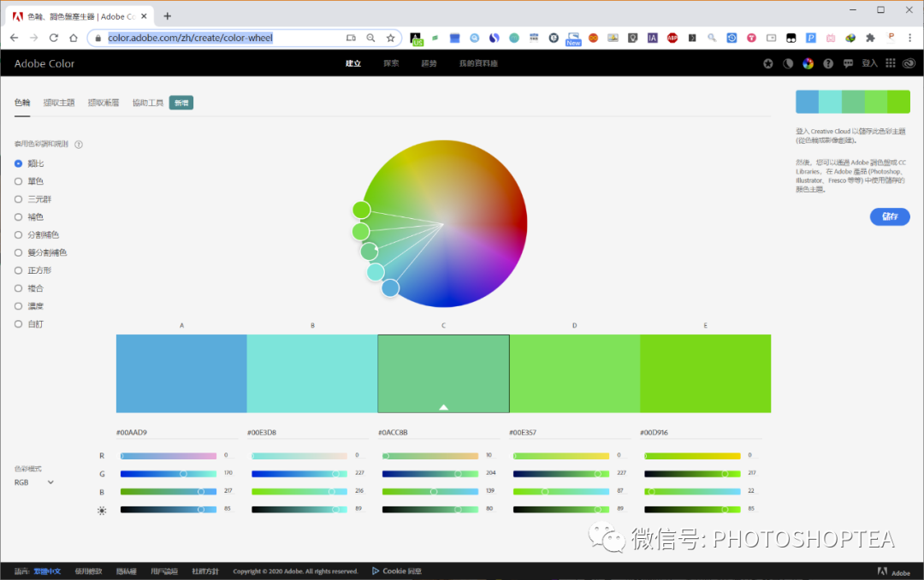Click the palette preview thumbnail at top right
The height and width of the screenshot is (580, 924).
pyautogui.click(x=853, y=102)
